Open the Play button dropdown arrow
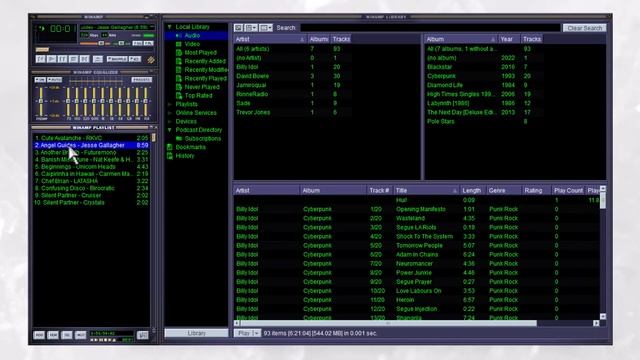The height and width of the screenshot is (360, 640). coord(256,333)
